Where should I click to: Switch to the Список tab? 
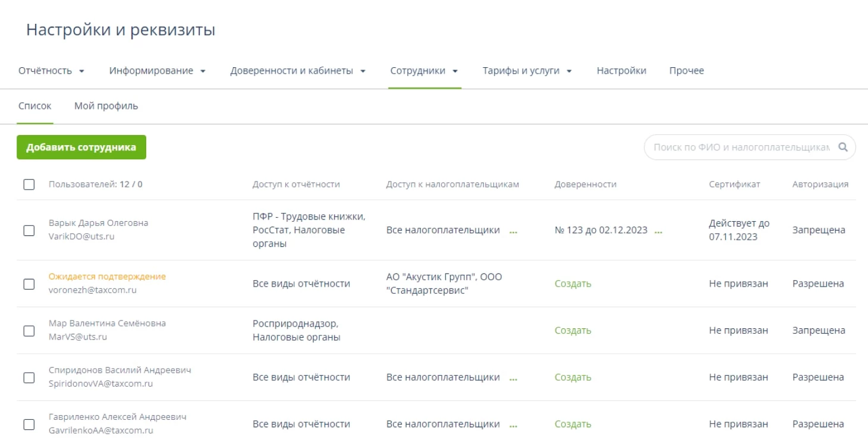35,106
